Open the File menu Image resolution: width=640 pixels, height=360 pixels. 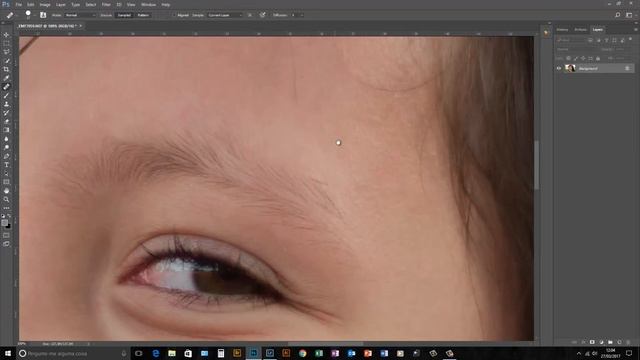[x=19, y=4]
